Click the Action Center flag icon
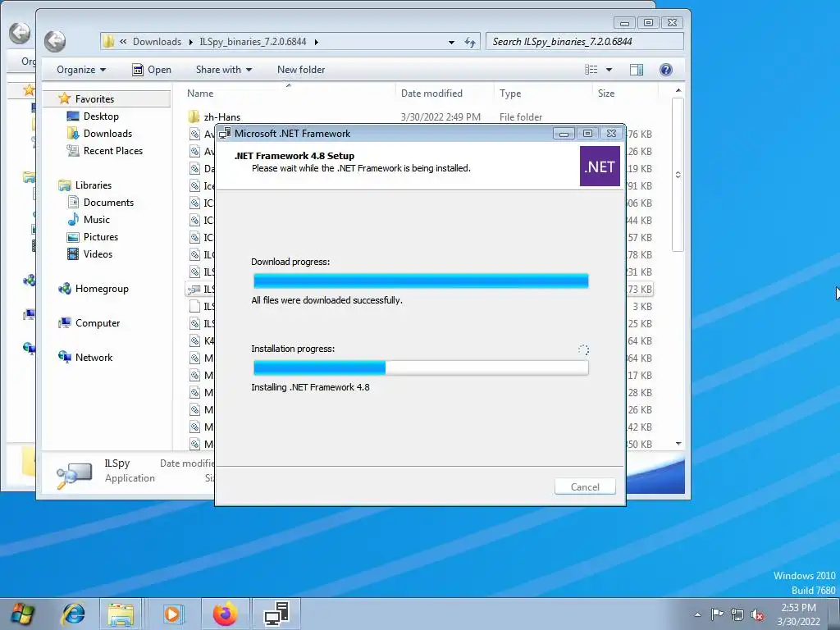The image size is (840, 630). (717, 614)
